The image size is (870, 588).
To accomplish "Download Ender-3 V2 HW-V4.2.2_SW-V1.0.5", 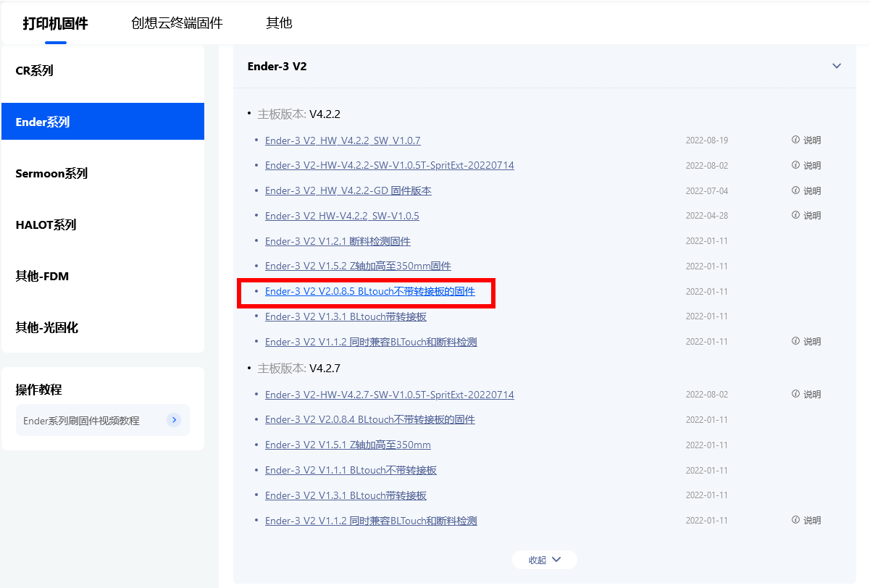I will (342, 216).
